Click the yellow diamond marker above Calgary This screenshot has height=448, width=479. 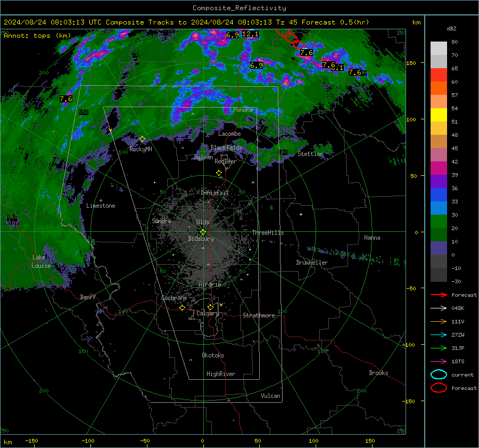click(210, 307)
